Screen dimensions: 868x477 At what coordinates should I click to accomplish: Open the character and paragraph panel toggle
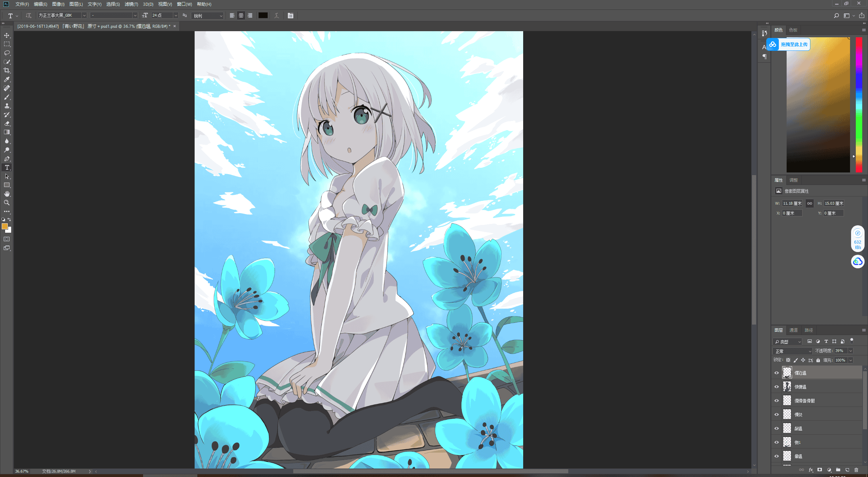click(290, 16)
